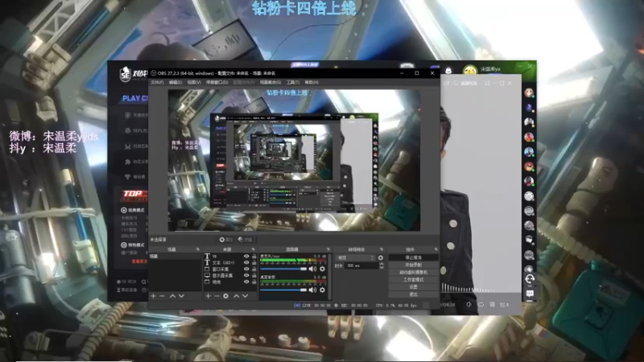
Task: Move the scene down with the arrow icon
Action: pyautogui.click(x=182, y=296)
